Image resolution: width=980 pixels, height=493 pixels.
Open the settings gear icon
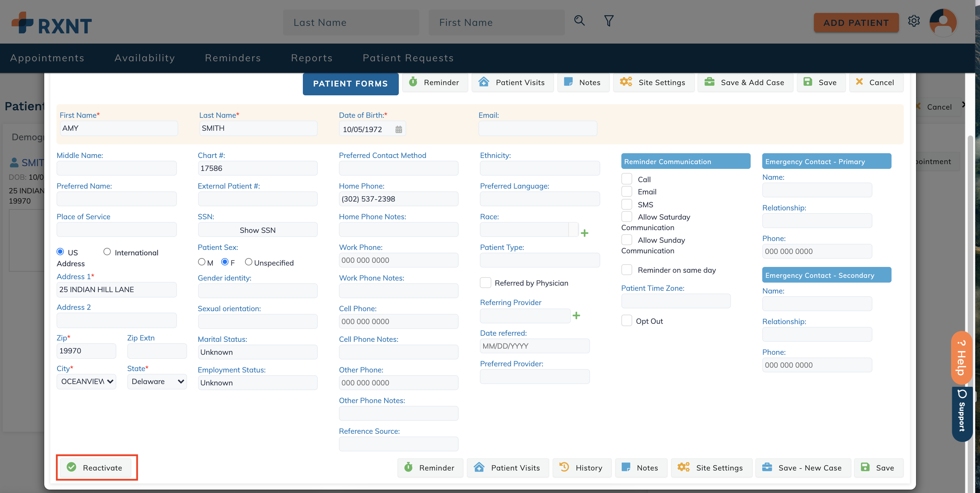click(x=914, y=20)
